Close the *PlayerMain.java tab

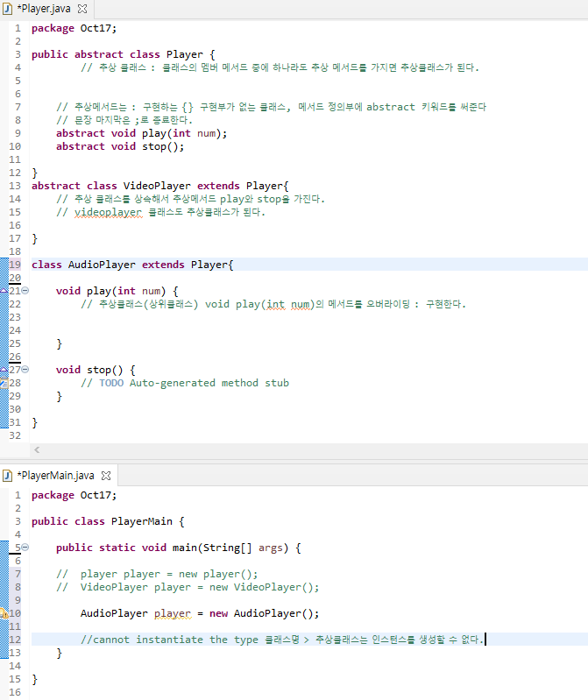tap(106, 476)
